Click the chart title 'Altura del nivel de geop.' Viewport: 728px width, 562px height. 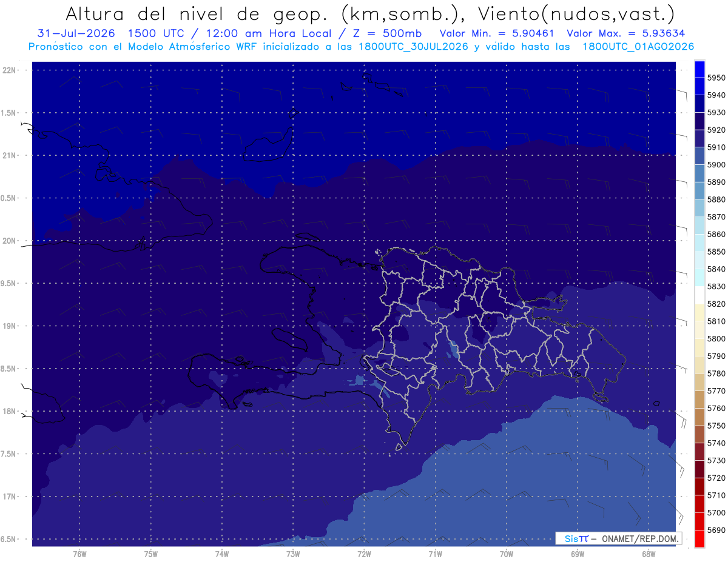pyautogui.click(x=197, y=13)
